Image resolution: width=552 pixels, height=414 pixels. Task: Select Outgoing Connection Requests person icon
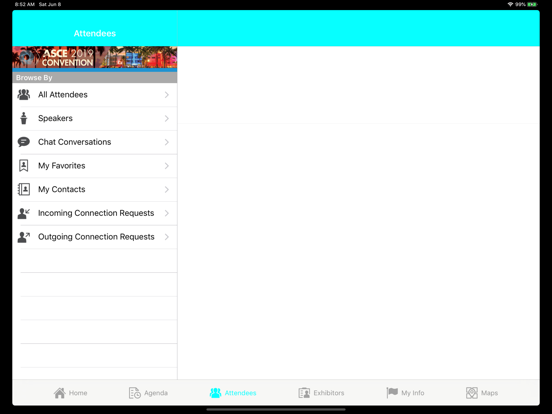tap(24, 237)
